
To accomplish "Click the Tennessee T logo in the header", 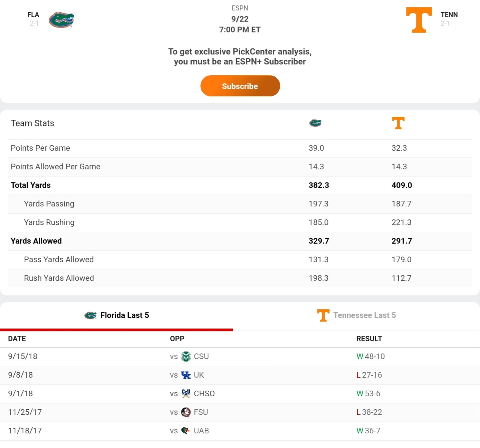I will (419, 20).
